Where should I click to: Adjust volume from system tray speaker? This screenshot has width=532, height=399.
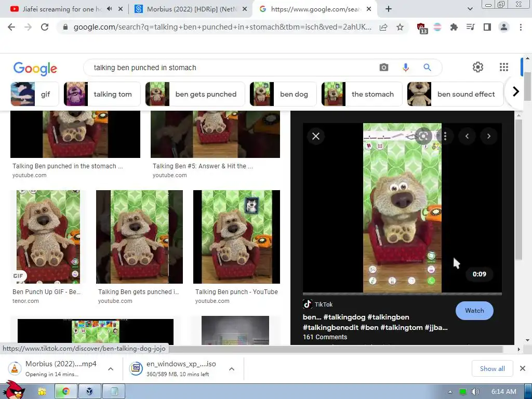point(475,392)
